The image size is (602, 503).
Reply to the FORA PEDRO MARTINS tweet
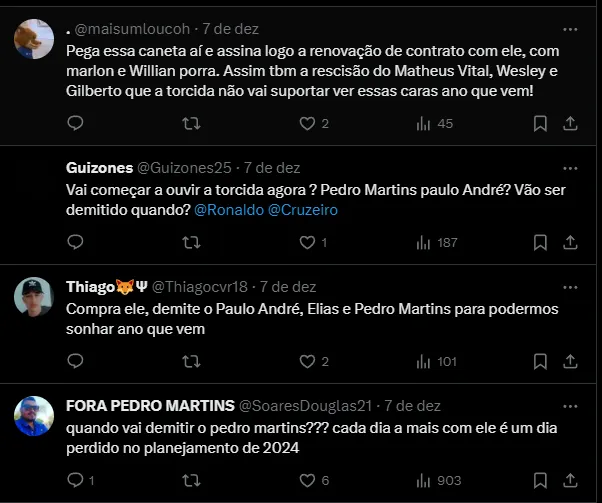(x=75, y=480)
